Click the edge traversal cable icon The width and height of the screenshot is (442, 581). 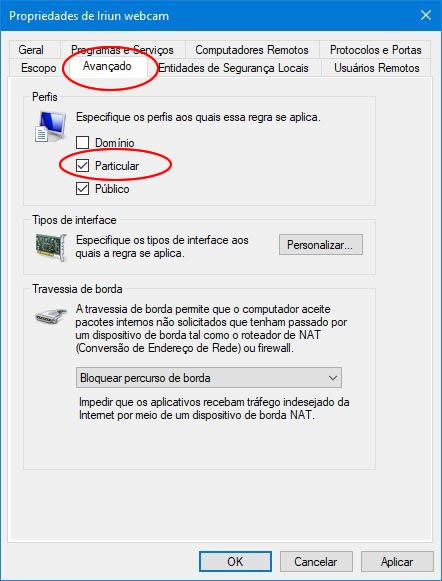pyautogui.click(x=51, y=316)
